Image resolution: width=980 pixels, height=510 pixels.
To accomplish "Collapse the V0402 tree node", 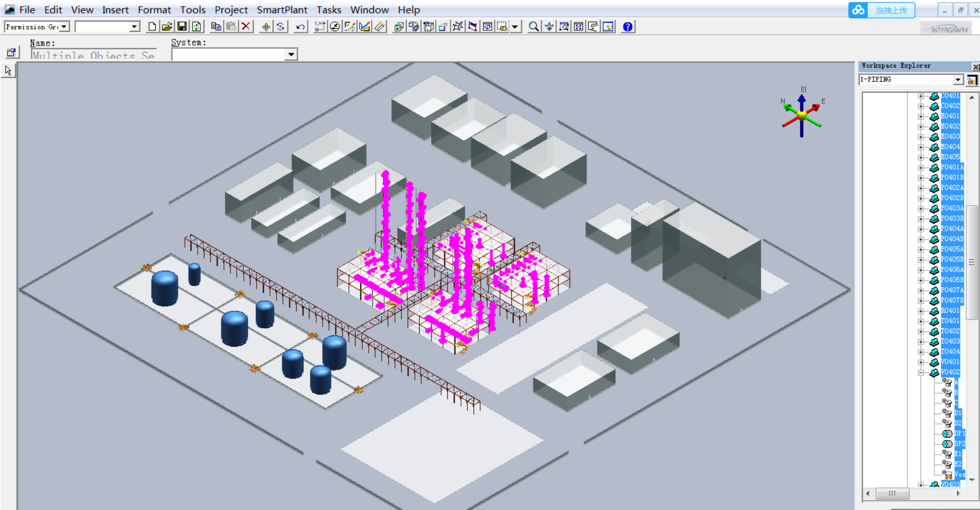I will click(x=921, y=372).
